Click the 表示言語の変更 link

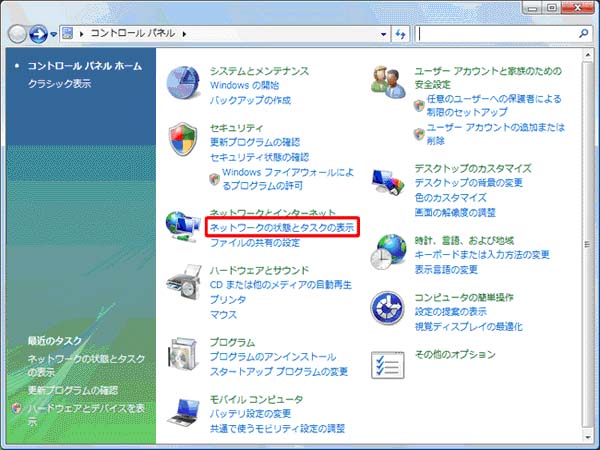click(446, 270)
